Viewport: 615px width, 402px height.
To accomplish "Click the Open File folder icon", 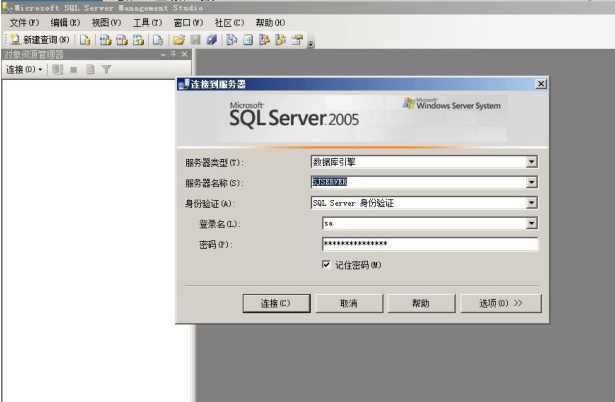I will (x=178, y=37).
